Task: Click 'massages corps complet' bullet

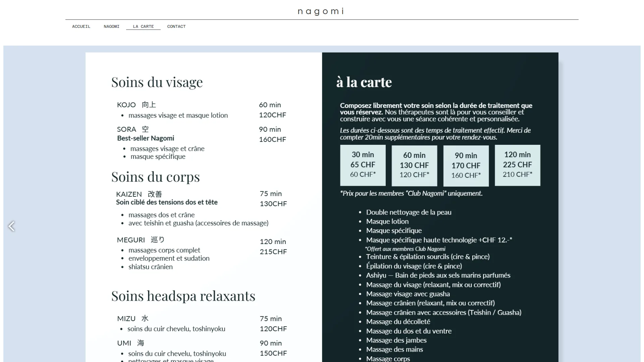Action: coord(164,250)
